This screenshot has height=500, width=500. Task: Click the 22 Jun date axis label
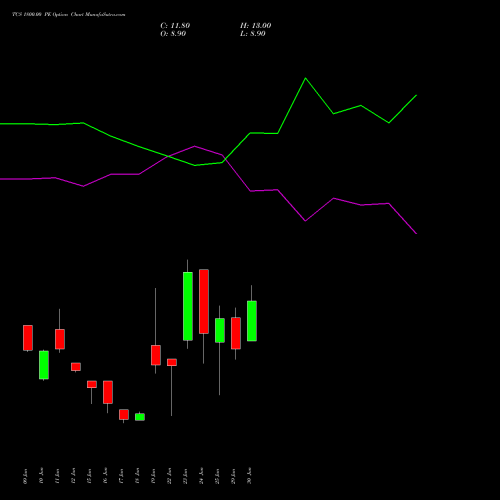click(x=170, y=476)
